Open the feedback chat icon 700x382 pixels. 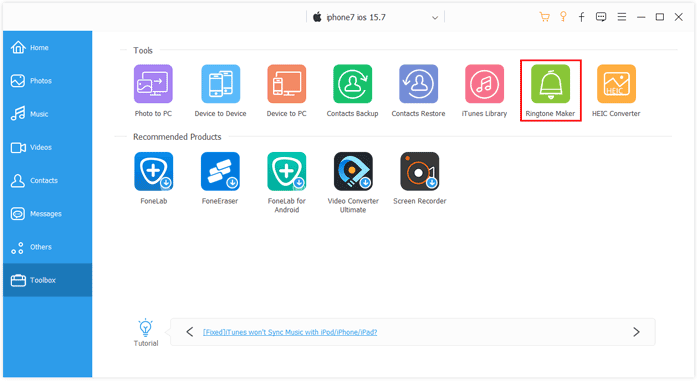tap(601, 17)
